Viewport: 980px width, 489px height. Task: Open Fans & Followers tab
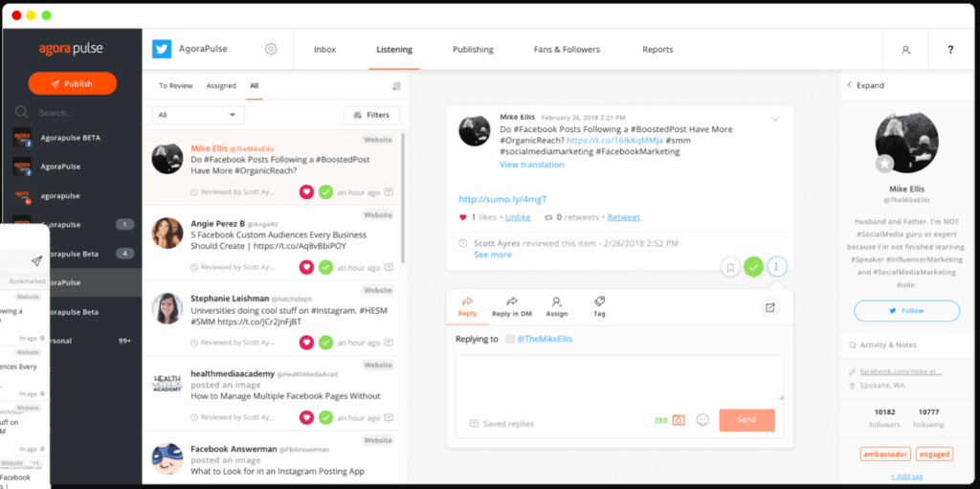pos(567,50)
